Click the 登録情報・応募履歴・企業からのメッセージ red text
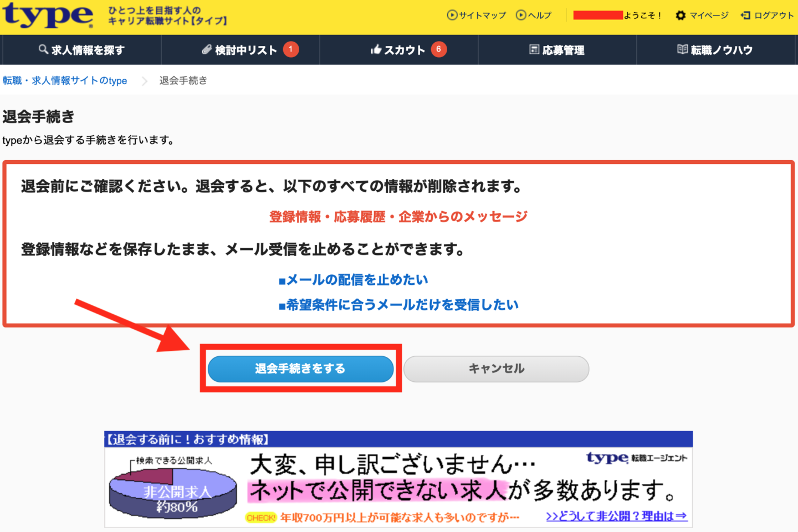The width and height of the screenshot is (798, 532). [x=398, y=217]
